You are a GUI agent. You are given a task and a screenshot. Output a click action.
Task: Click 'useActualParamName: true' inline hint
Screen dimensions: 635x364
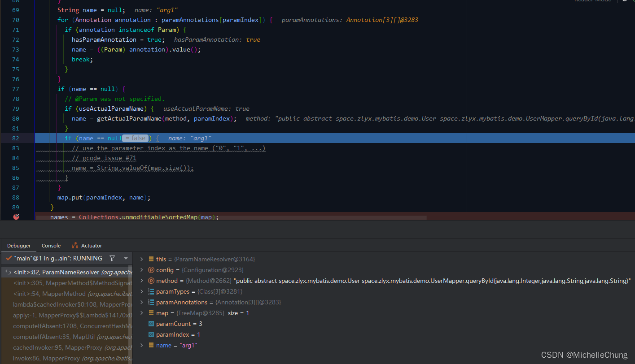coord(206,108)
